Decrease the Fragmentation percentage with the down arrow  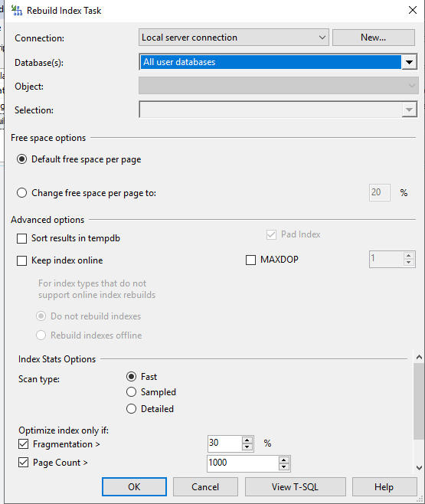pyautogui.click(x=247, y=447)
